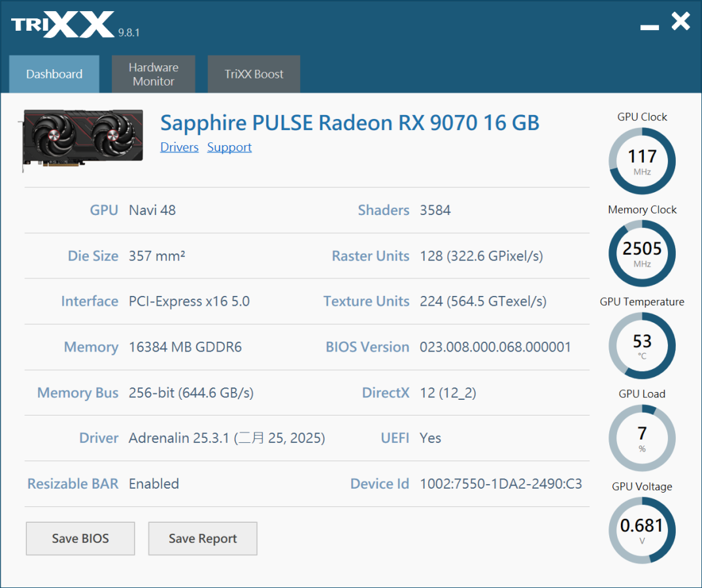The height and width of the screenshot is (588, 702).
Task: Click the Memory Bus value 256-bit (644.6 GB/s)
Action: 191,393
